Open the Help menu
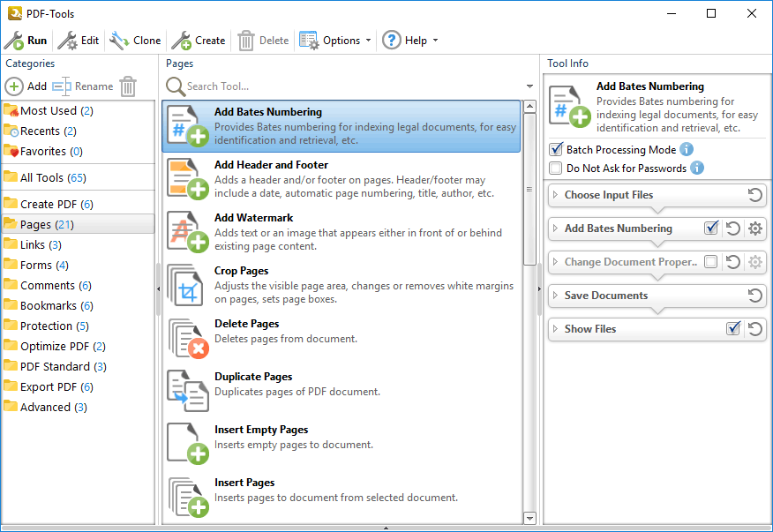The image size is (773, 532). [x=410, y=41]
